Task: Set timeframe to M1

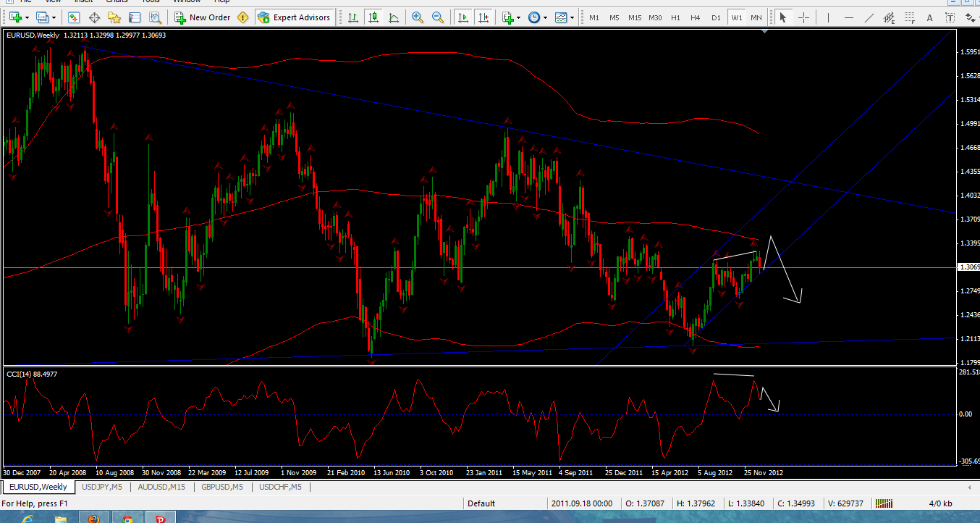Action: [x=594, y=17]
